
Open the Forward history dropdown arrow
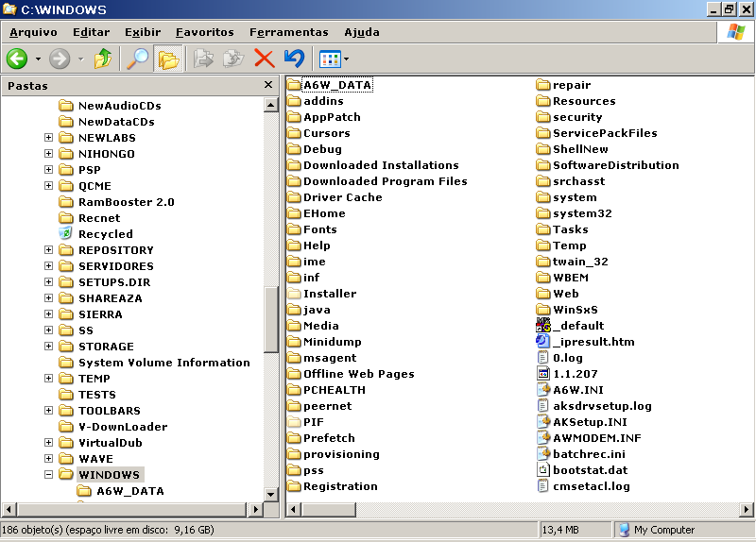[x=81, y=59]
